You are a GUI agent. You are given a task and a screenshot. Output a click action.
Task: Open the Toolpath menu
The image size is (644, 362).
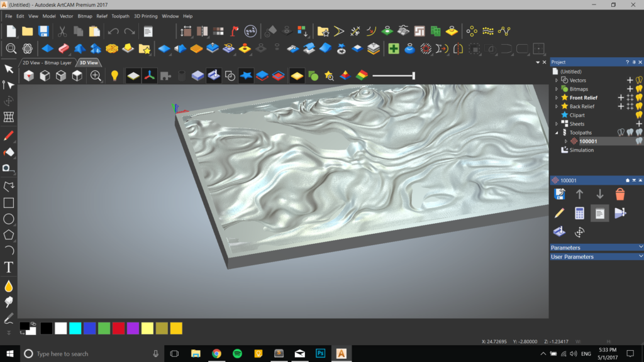120,16
